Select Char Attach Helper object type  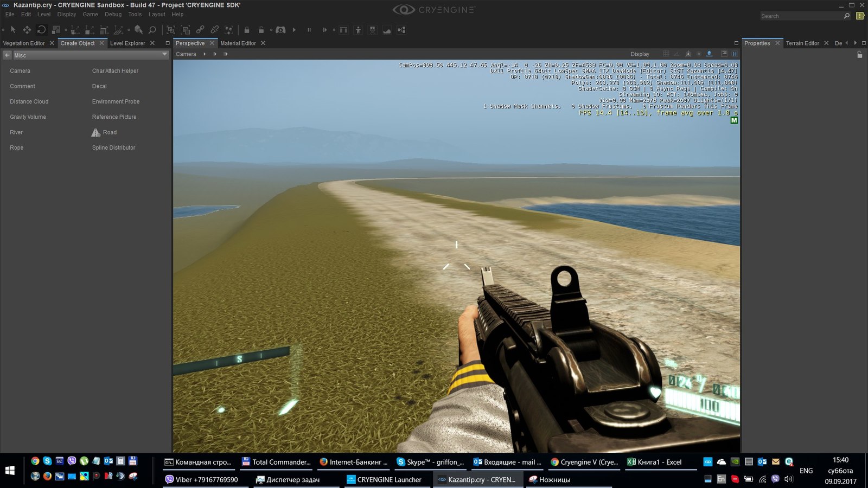click(x=115, y=71)
